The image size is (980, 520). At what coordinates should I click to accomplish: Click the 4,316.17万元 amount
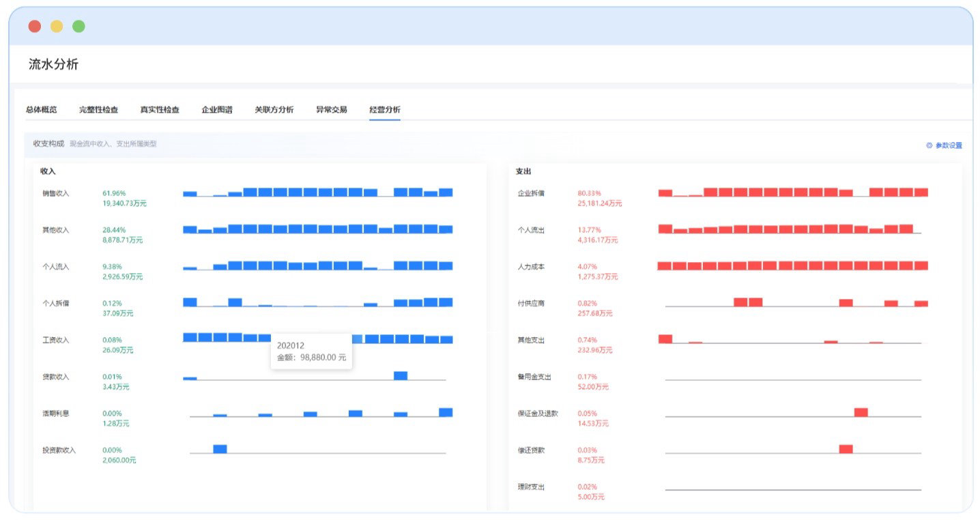599,240
